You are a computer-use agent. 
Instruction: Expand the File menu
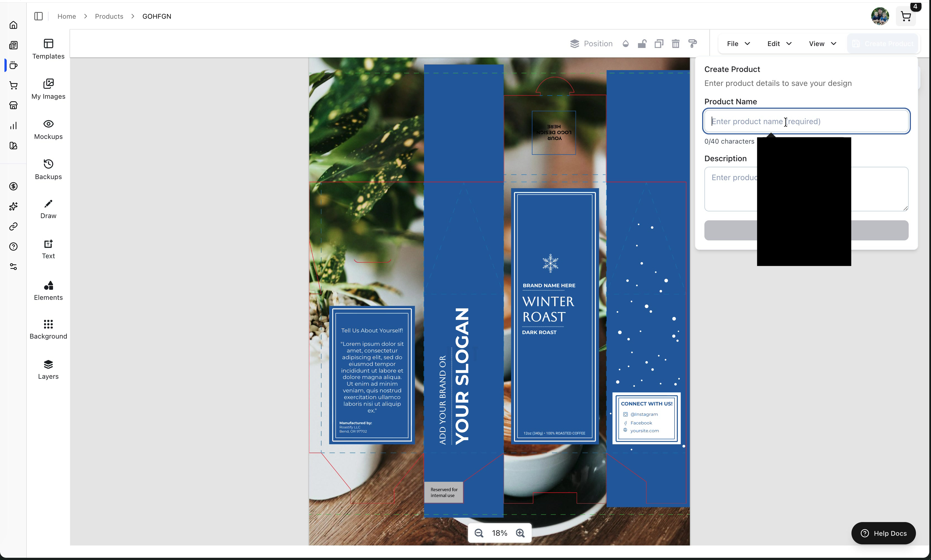(x=736, y=44)
